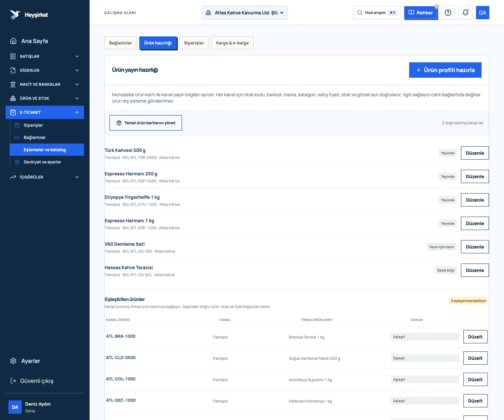Expand the Satışlar menu chevron
The height and width of the screenshot is (420, 504).
point(77,56)
